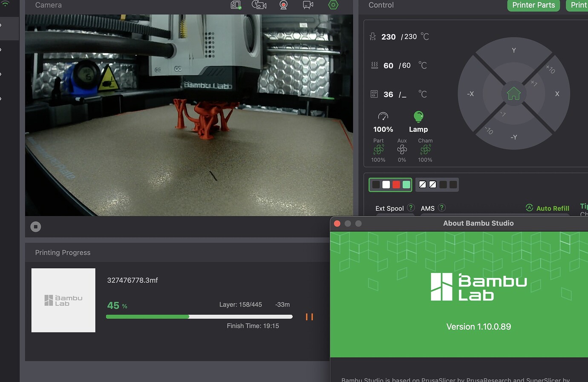Click the help icon beside Ext Spool
This screenshot has height=382, width=588.
(x=411, y=208)
